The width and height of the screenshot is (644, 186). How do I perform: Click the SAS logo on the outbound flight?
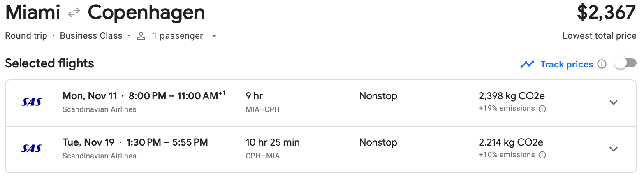pos(31,102)
